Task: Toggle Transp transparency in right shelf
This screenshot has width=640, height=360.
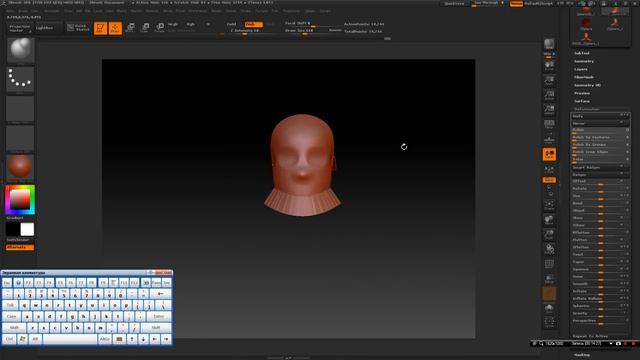Action: (x=549, y=280)
